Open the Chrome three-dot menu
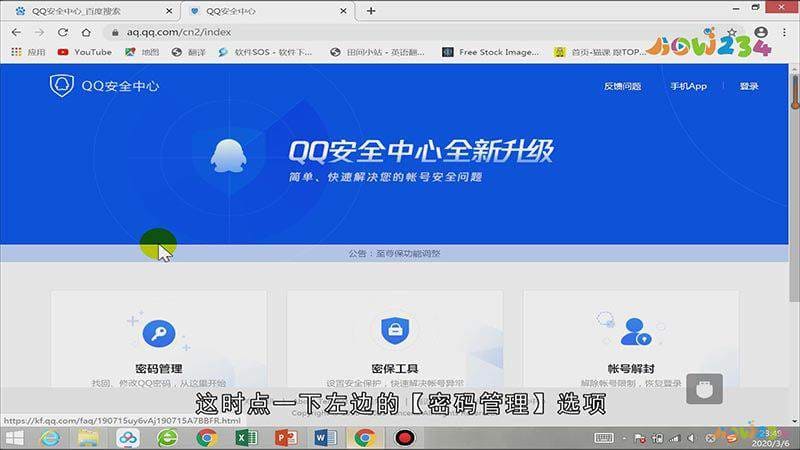 point(784,32)
